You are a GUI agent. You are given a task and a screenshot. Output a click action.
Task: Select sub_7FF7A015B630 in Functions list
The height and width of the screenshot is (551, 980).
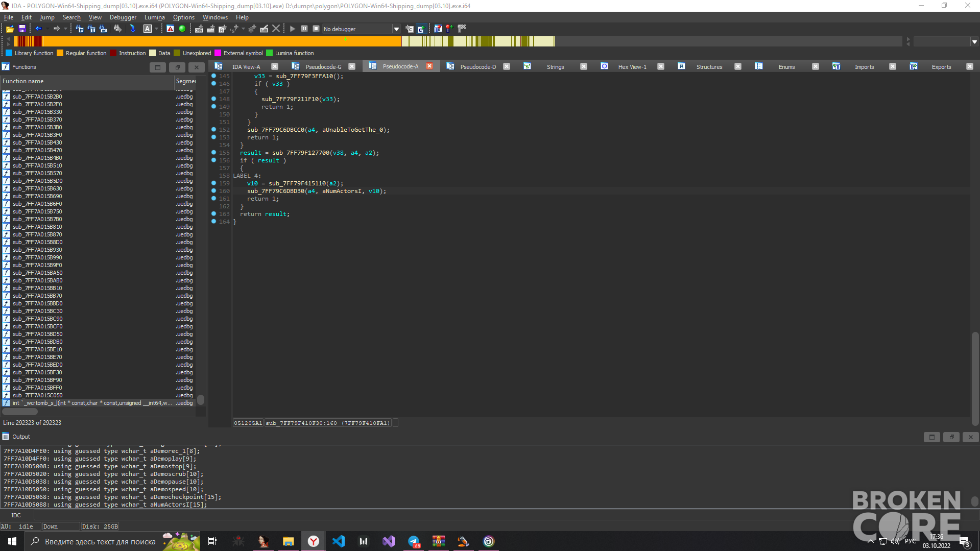[37, 188]
